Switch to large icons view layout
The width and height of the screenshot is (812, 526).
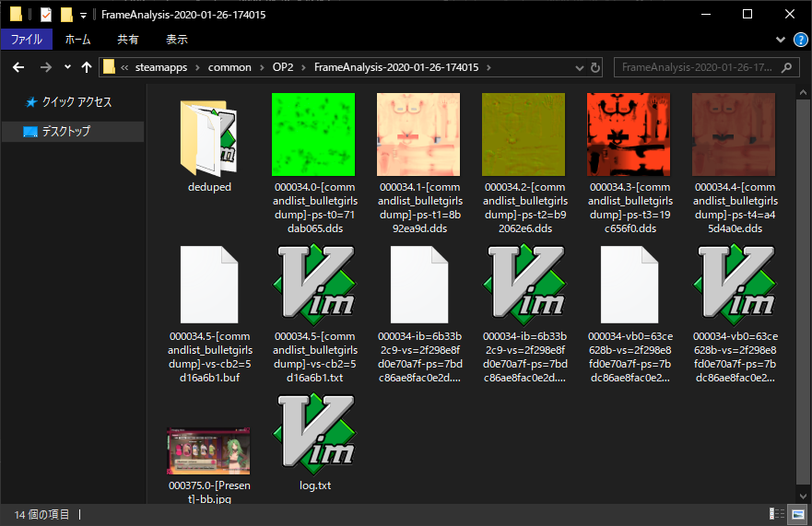point(798,514)
